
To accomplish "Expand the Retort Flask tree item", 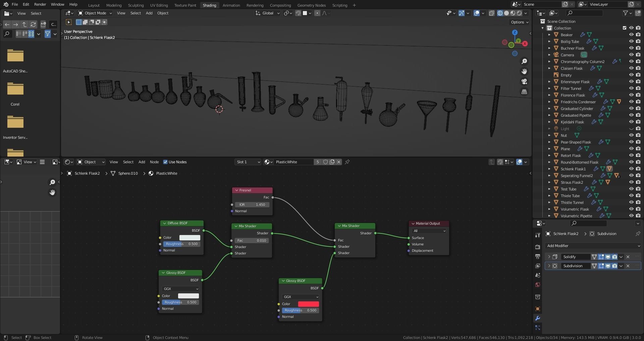I will point(549,155).
